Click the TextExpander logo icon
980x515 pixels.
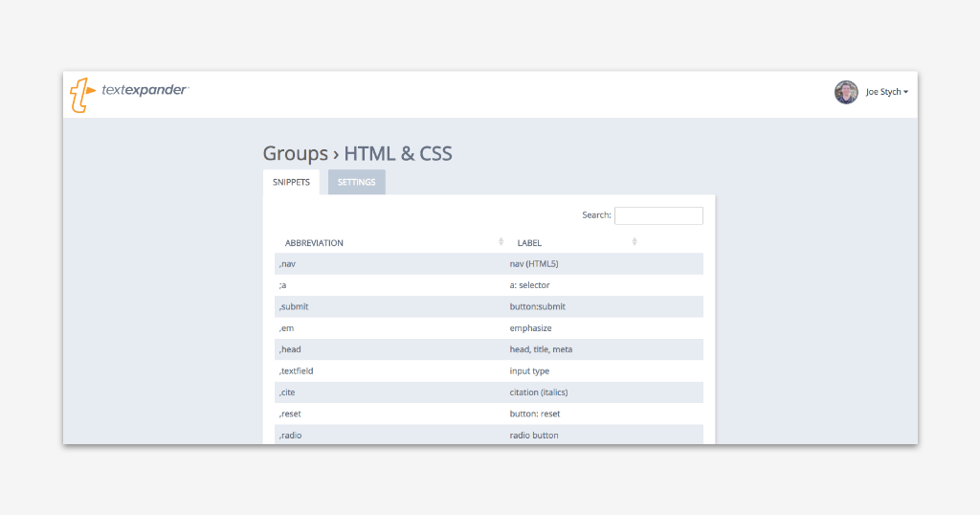point(82,95)
